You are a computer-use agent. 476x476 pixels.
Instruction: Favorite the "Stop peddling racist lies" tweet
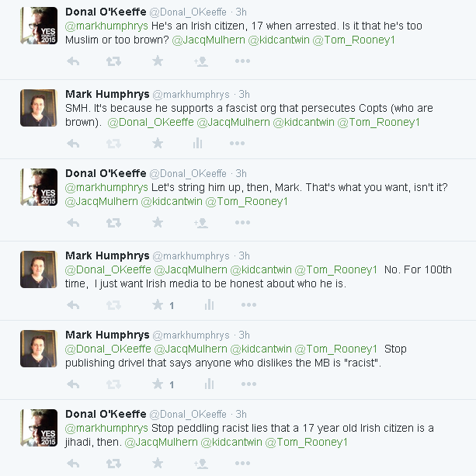coord(158,464)
